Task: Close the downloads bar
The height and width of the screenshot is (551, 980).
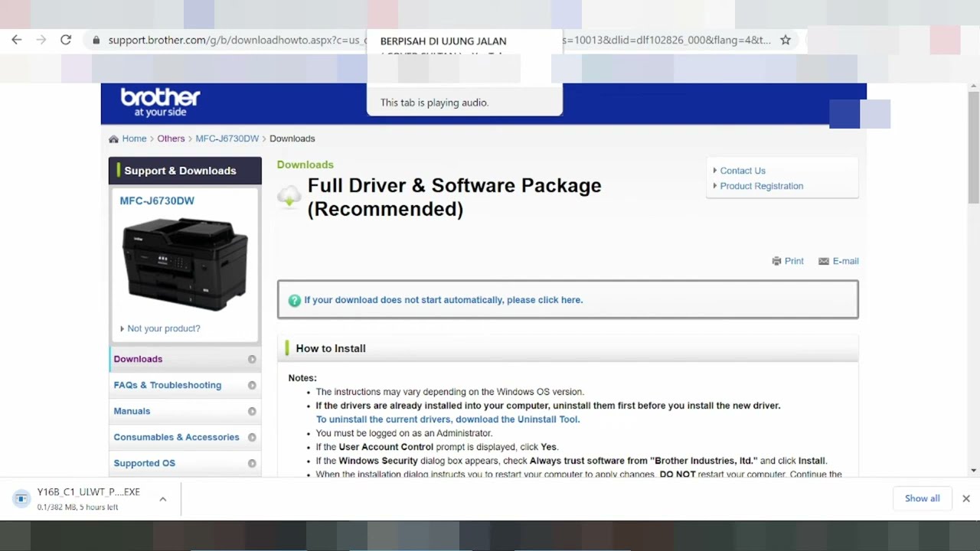Action: pyautogui.click(x=966, y=498)
